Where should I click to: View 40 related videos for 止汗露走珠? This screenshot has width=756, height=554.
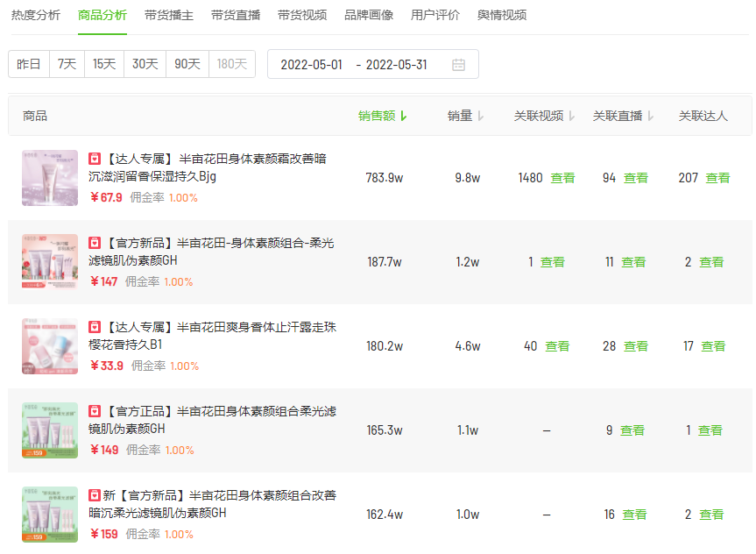pos(557,346)
